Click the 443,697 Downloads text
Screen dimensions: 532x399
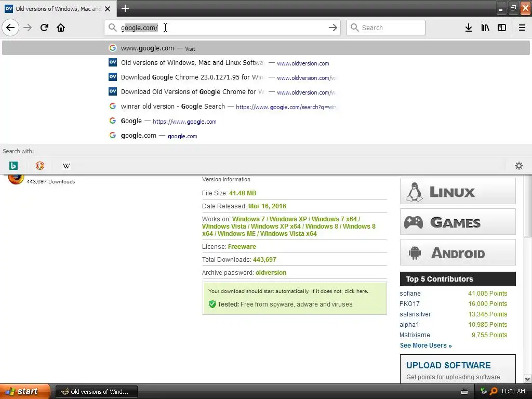pos(50,181)
